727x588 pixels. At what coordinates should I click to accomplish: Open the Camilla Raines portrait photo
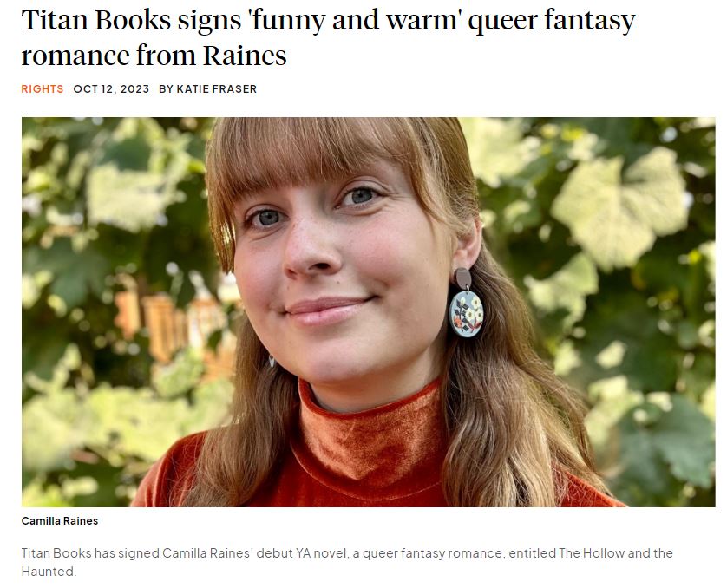click(368, 312)
